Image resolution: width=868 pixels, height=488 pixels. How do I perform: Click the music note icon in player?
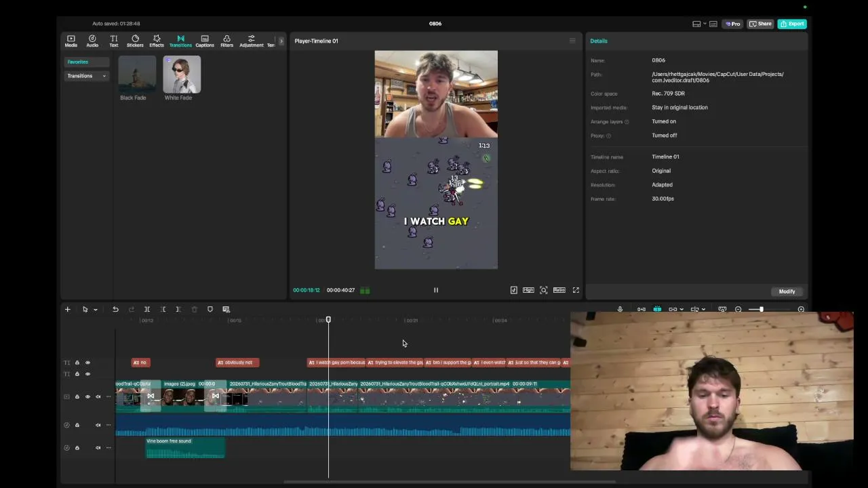click(x=514, y=290)
